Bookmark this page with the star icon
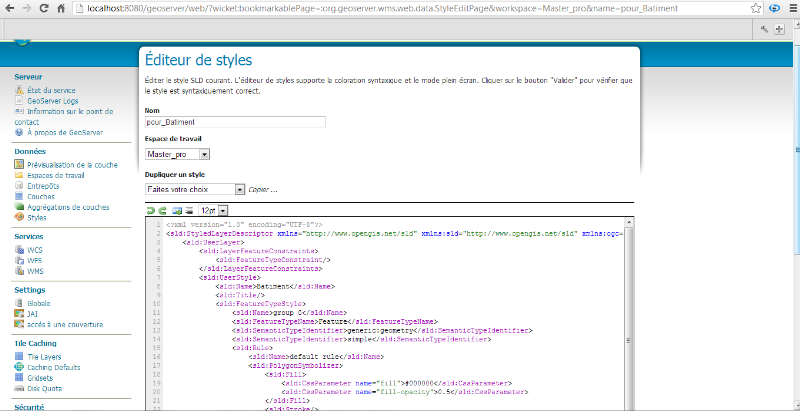 pos(754,8)
